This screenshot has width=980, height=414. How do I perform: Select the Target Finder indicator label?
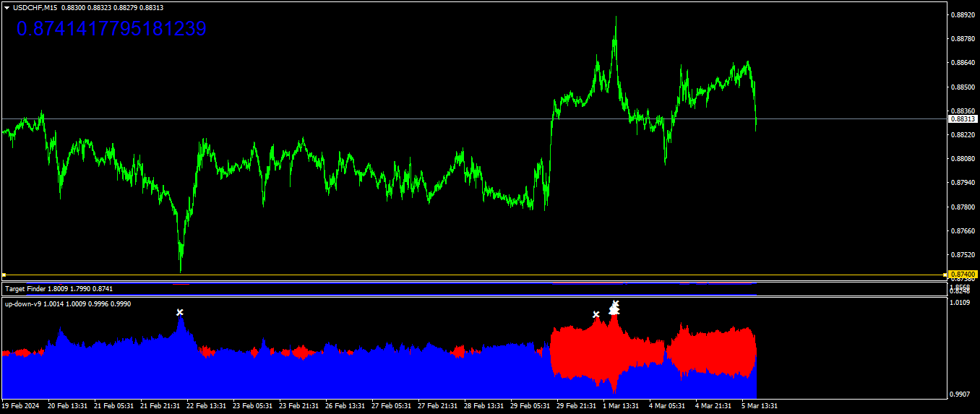(x=59, y=289)
